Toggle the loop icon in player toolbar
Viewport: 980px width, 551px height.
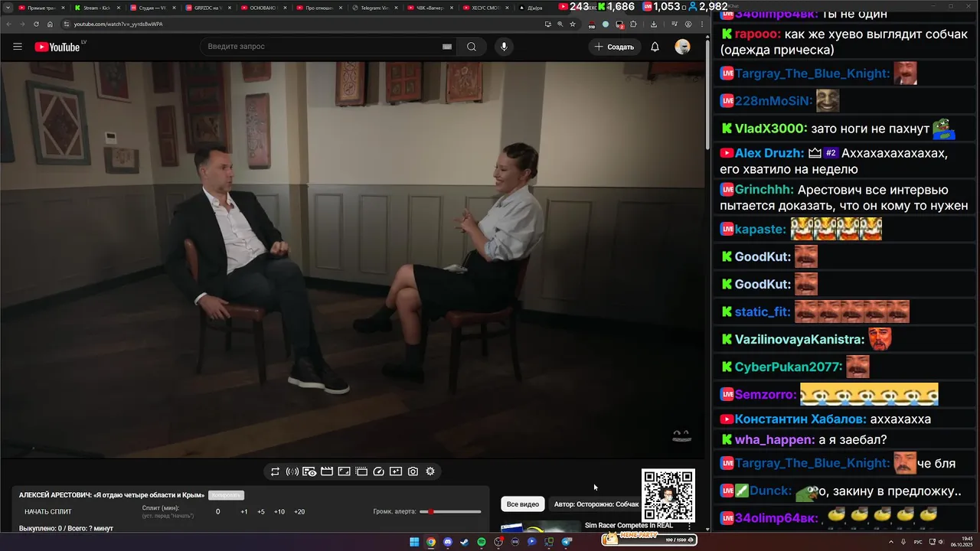275,471
